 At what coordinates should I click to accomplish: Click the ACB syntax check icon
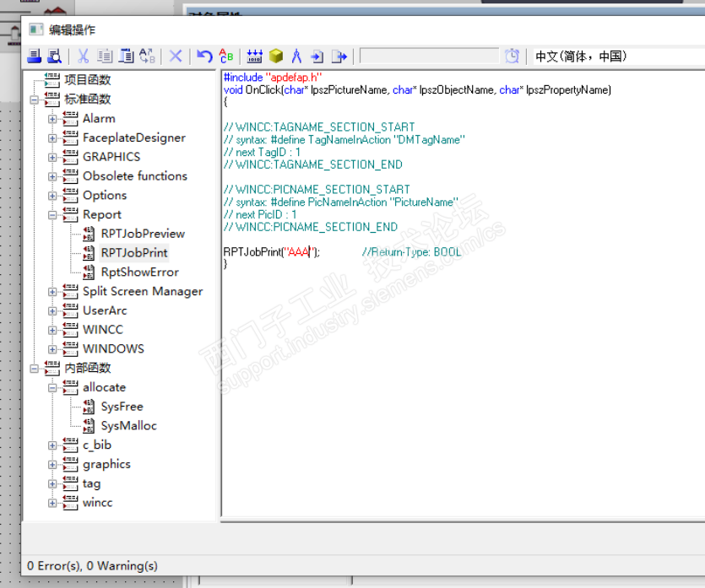click(225, 57)
